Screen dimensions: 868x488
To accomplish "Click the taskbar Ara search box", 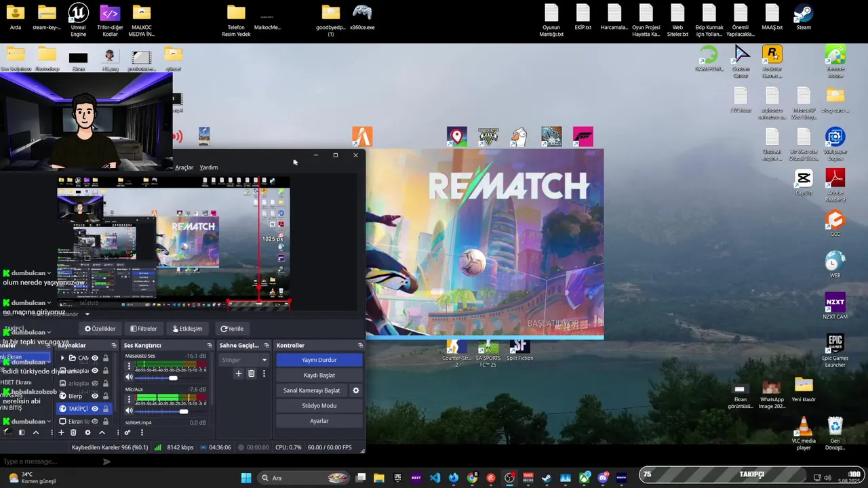I will pyautogui.click(x=304, y=478).
